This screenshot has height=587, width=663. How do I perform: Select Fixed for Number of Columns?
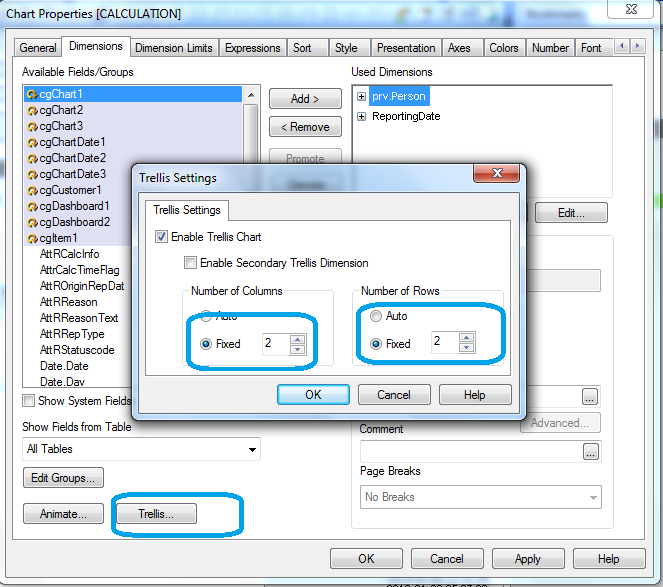(206, 344)
